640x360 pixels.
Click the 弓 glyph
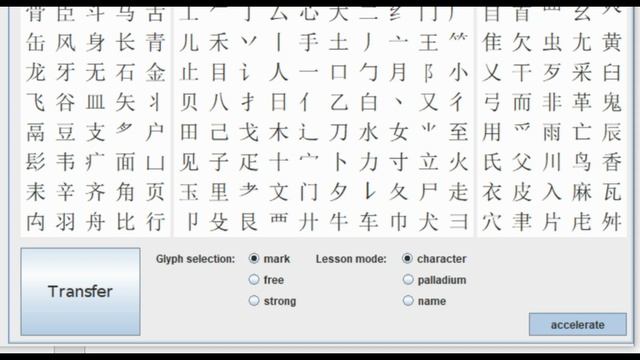click(492, 102)
